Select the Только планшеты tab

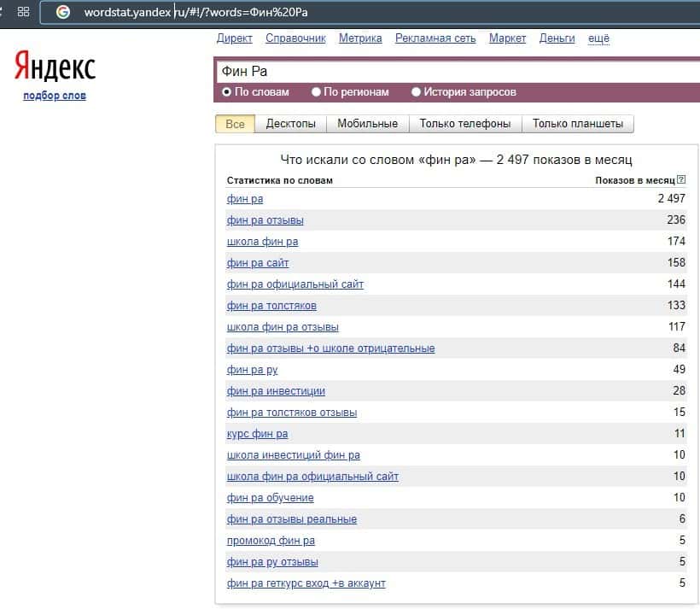(577, 124)
